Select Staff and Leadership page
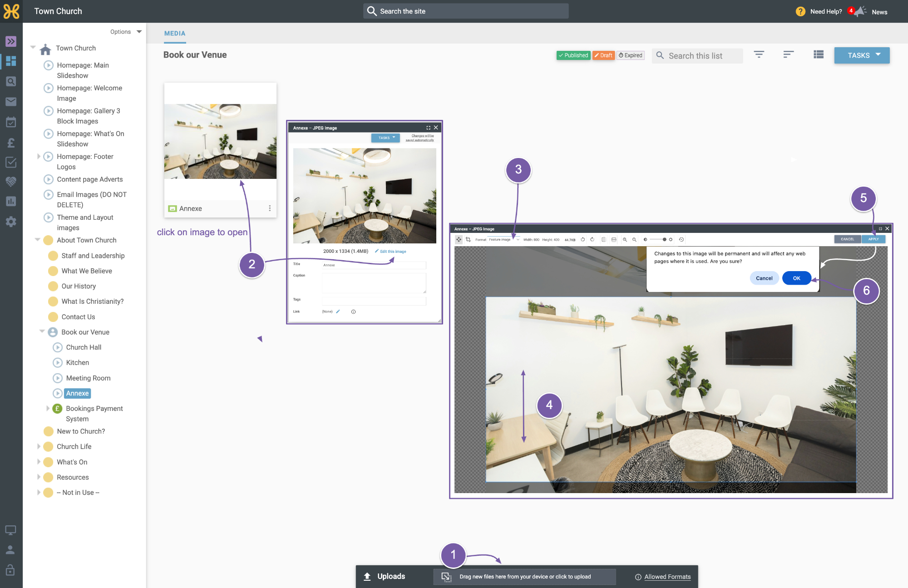 click(93, 256)
